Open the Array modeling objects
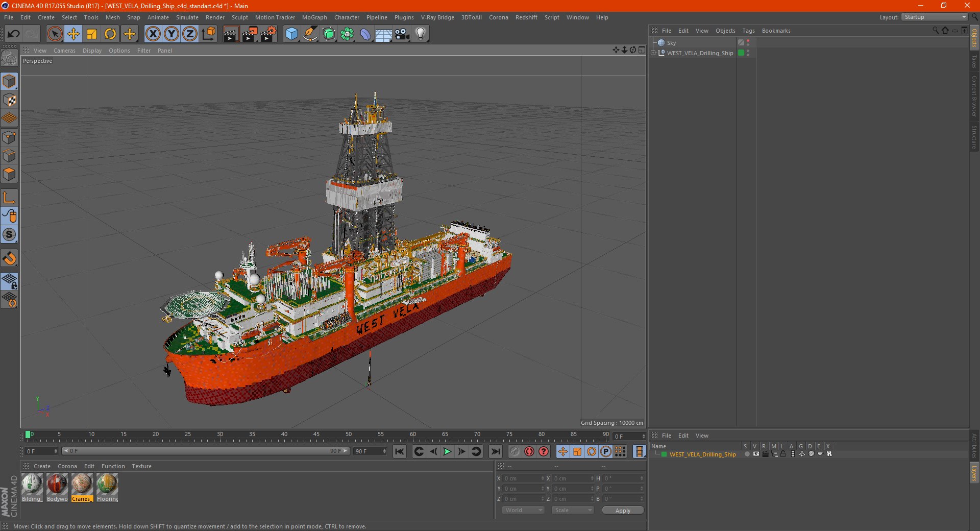This screenshot has height=531, width=980. point(347,34)
